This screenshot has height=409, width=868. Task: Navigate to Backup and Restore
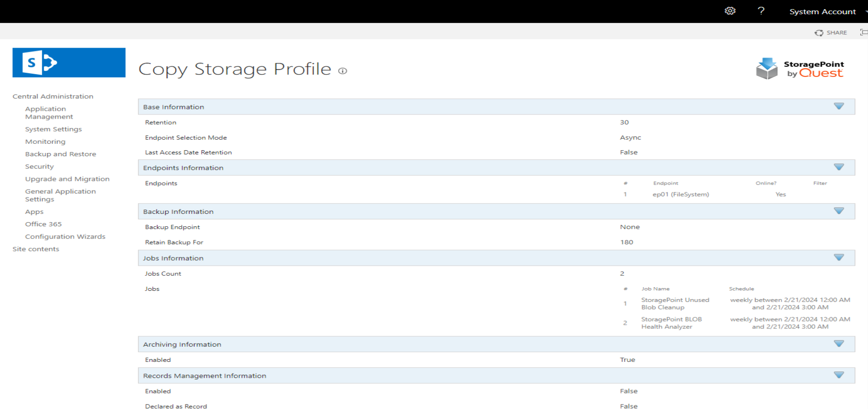(x=60, y=154)
